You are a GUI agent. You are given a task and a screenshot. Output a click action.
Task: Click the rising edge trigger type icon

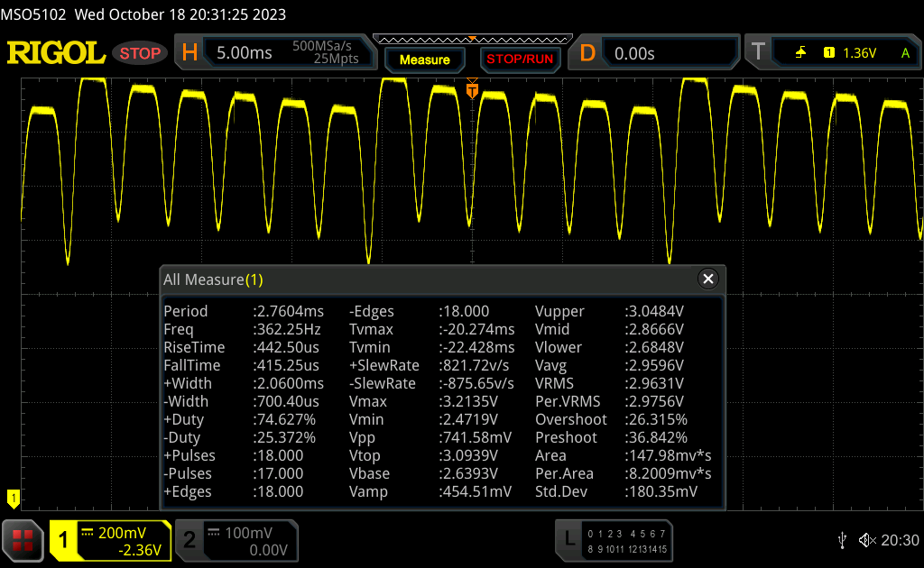tap(800, 53)
